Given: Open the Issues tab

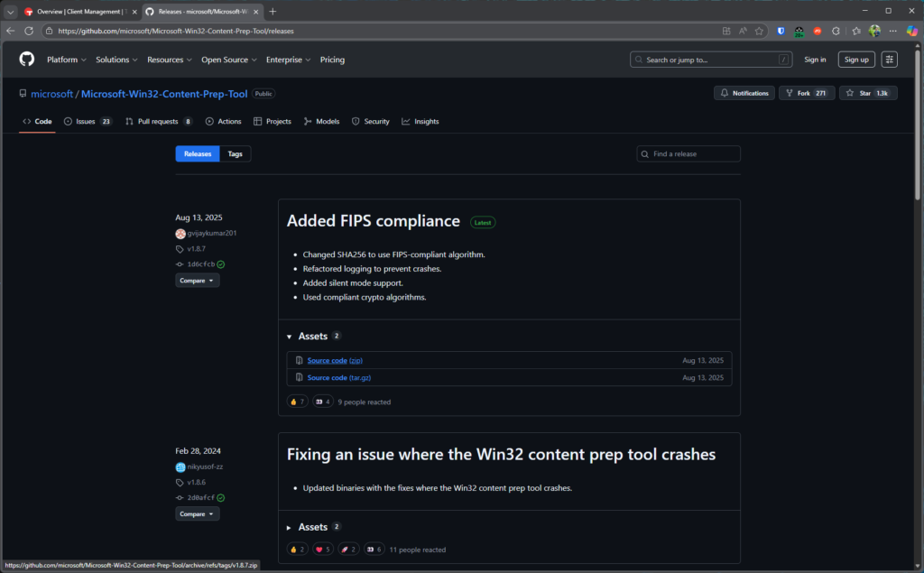Looking at the screenshot, I should [87, 121].
